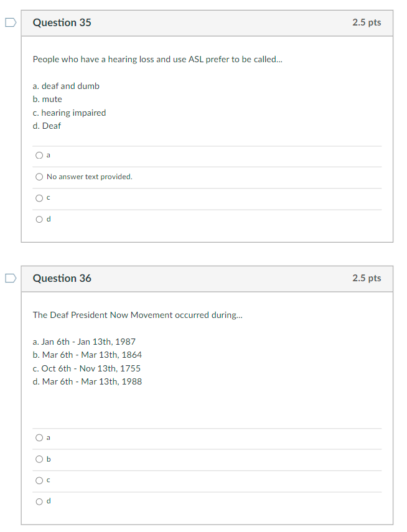Click the Question 36 header title
Image resolution: width=407 pixels, height=532 pixels.
pyautogui.click(x=62, y=278)
